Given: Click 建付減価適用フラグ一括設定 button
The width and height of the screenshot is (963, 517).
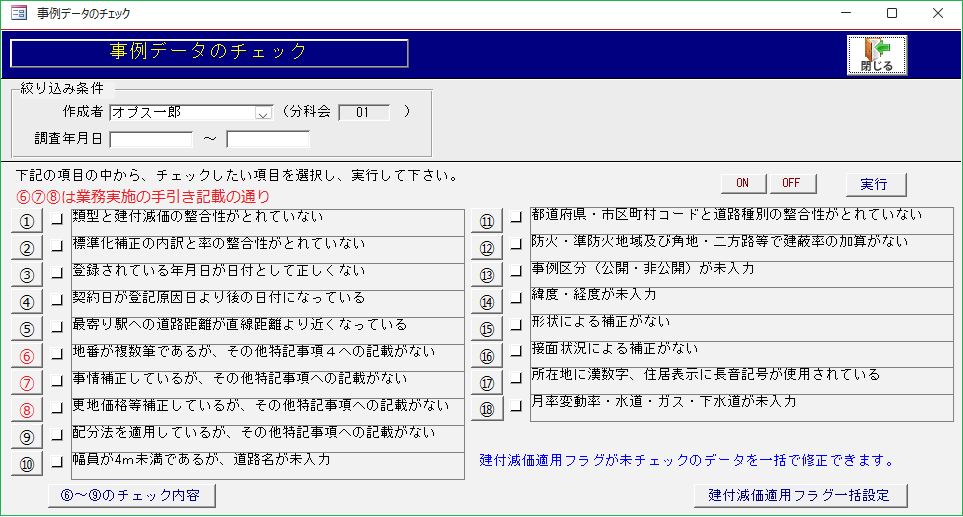Looking at the screenshot, I should click(800, 495).
